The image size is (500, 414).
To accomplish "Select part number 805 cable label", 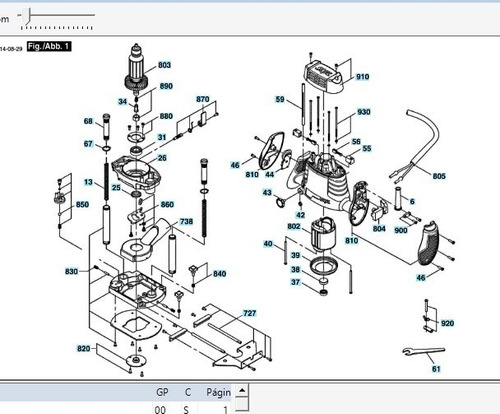I will click(x=439, y=176).
